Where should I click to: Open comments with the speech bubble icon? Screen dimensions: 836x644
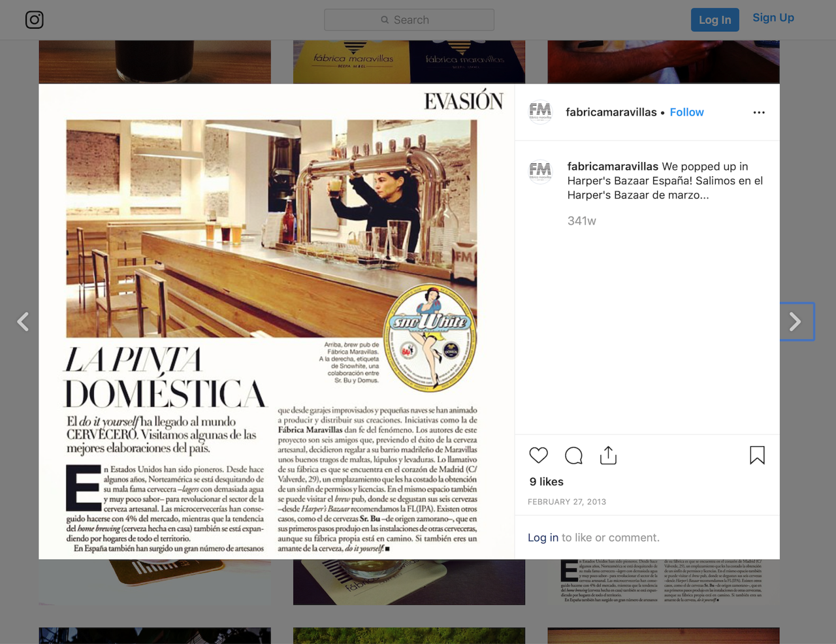573,455
